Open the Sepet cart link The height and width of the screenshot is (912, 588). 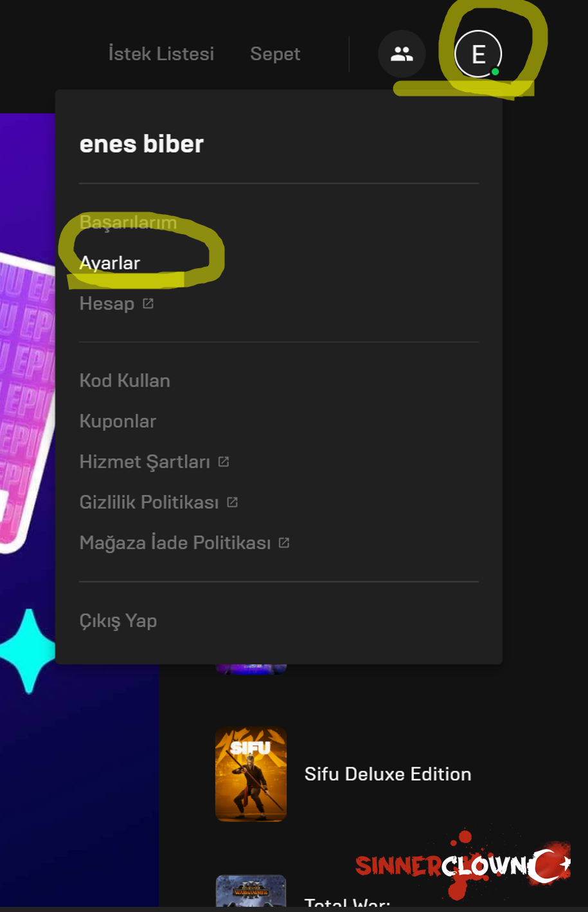(275, 54)
